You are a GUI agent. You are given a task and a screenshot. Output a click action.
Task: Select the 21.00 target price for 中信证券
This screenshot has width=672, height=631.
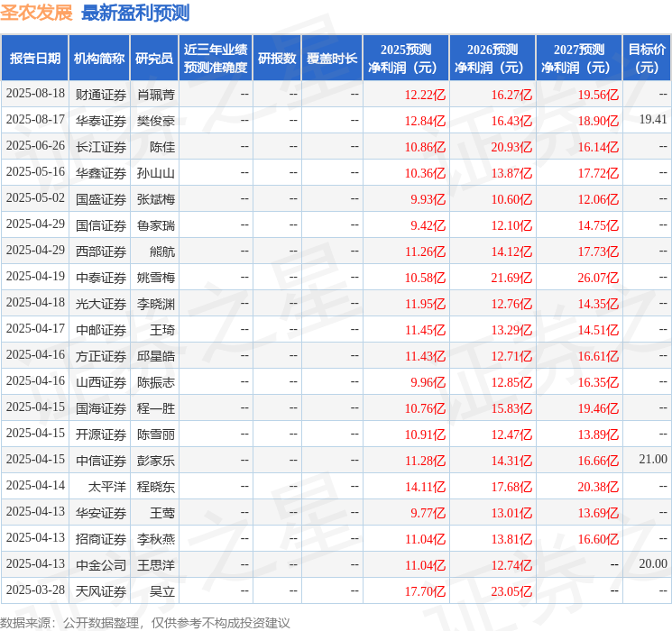653,460
